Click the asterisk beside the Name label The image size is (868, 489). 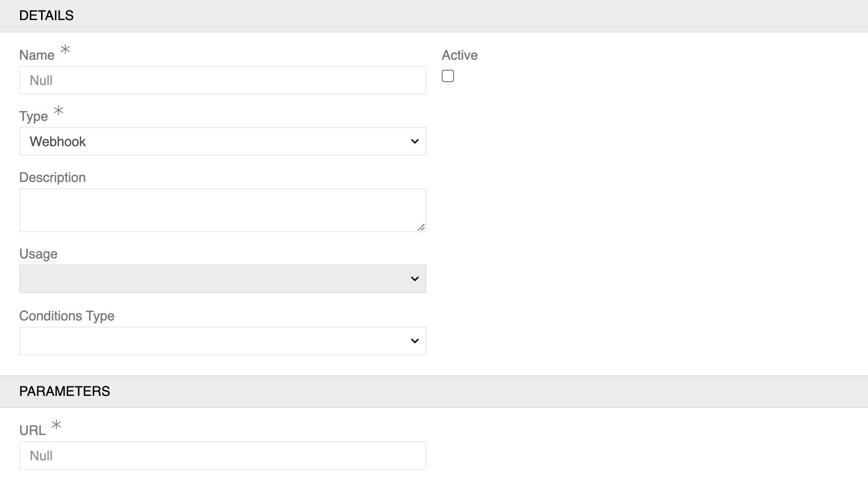point(65,50)
